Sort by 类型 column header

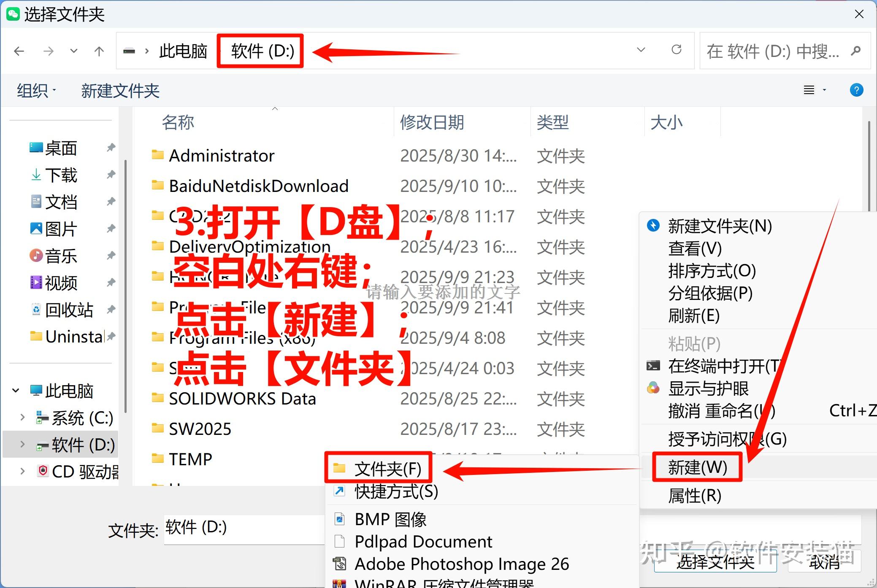[552, 122]
